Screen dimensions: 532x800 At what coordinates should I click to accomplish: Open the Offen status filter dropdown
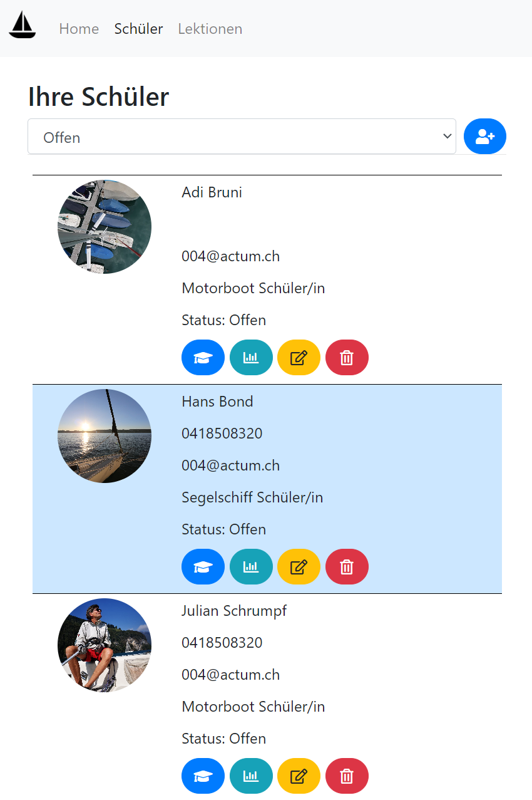242,137
